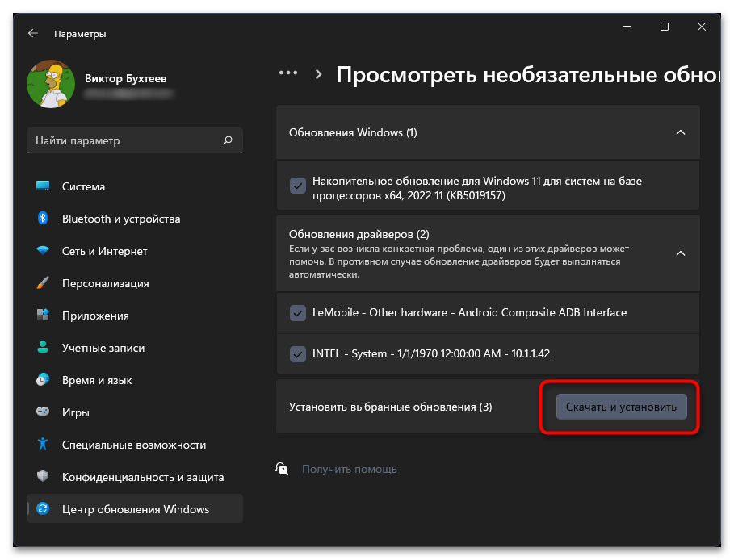
Task: Click Установить выбранные обновления (3) label
Action: click(x=390, y=407)
